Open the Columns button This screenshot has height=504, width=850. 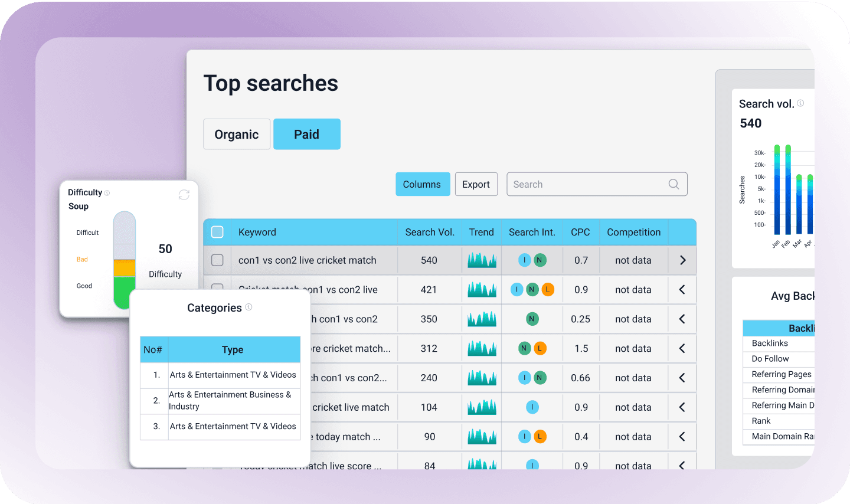point(422,184)
